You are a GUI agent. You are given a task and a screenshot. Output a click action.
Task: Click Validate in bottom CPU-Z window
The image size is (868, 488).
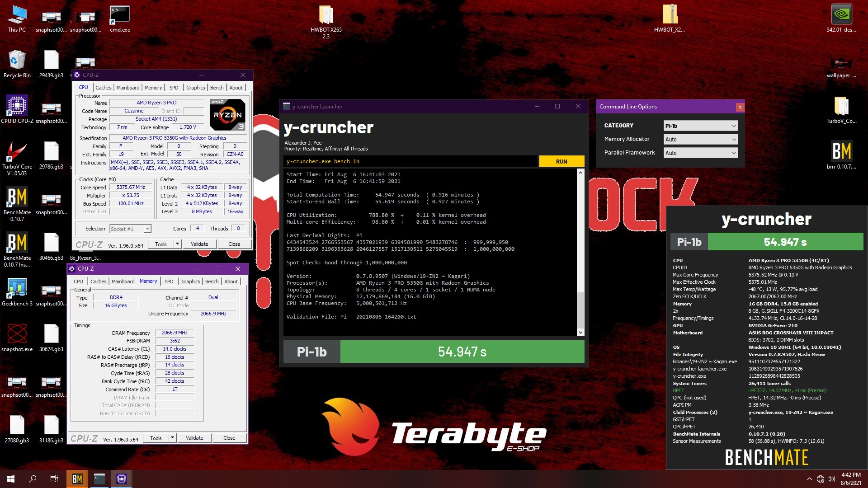point(194,438)
